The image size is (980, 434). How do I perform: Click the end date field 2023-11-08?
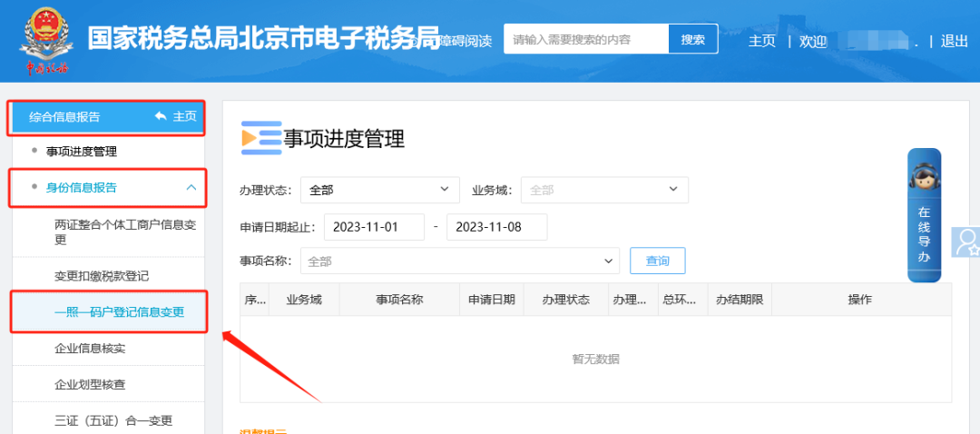coord(496,227)
